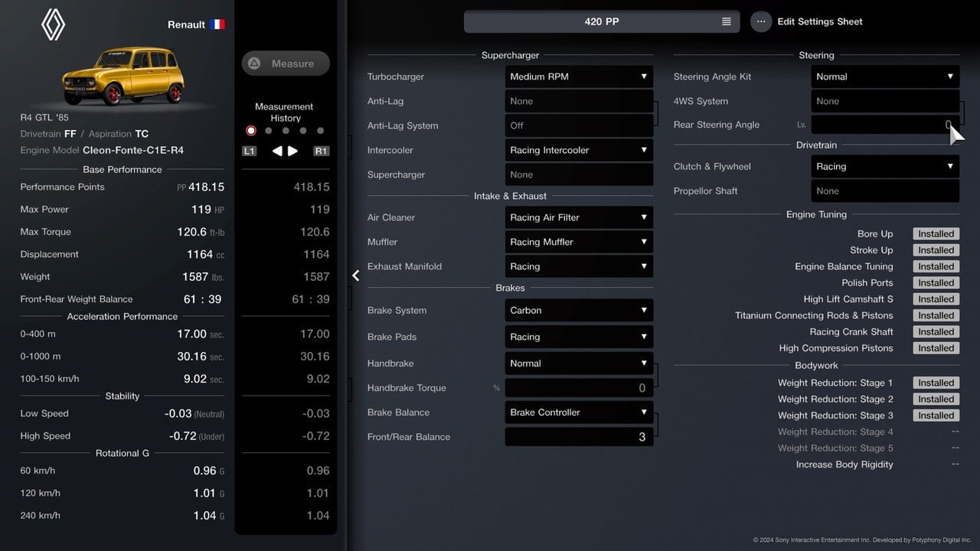The width and height of the screenshot is (980, 551).
Task: Go to next measurement with right arrow
Action: pyautogui.click(x=292, y=151)
